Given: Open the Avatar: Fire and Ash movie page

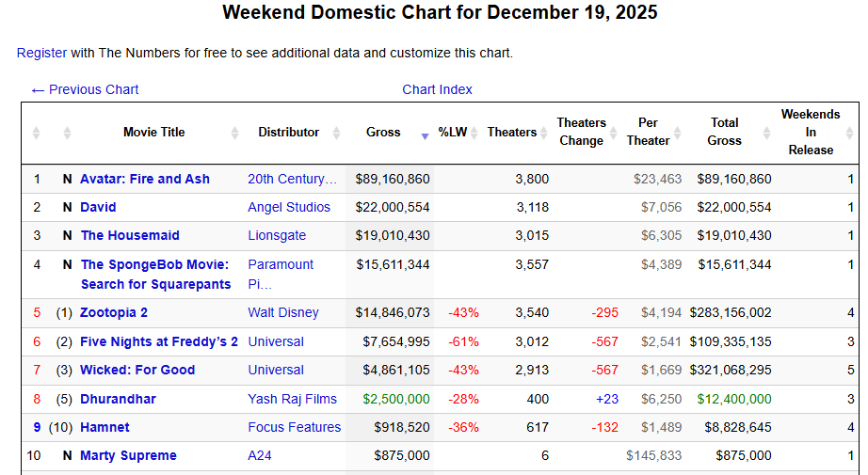Looking at the screenshot, I should click(x=145, y=179).
